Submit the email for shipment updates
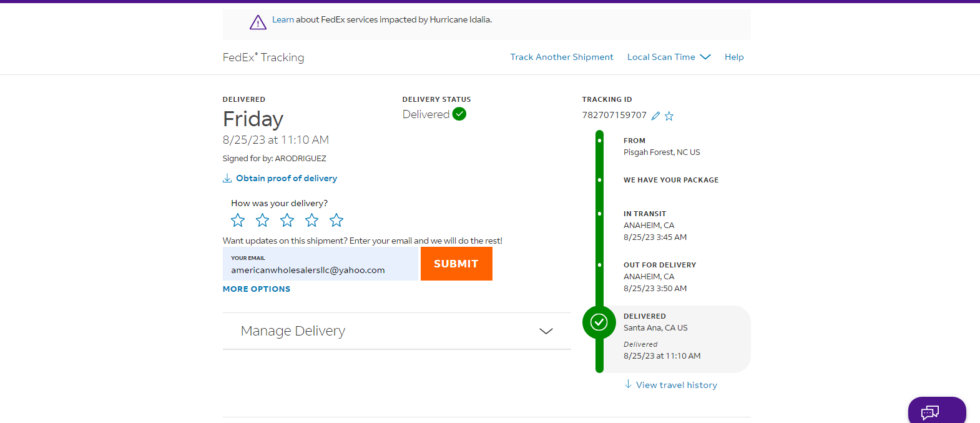Screen dimensions: 980x423 tap(456, 264)
